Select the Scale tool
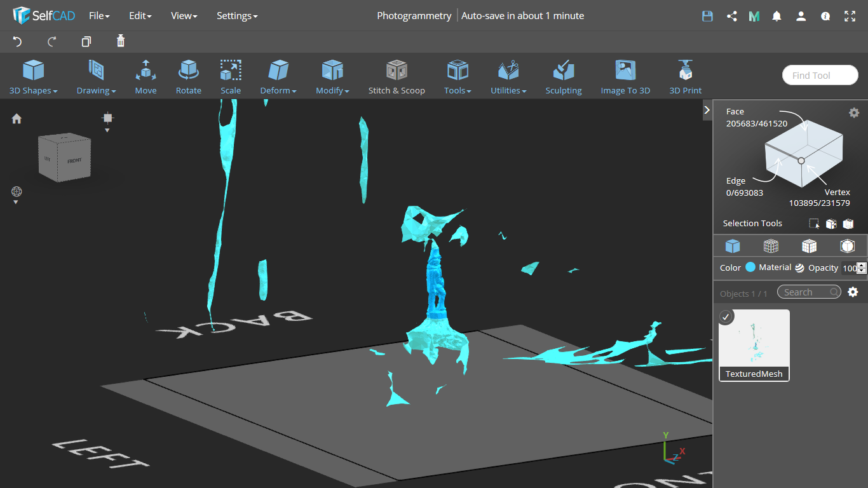 click(x=231, y=77)
